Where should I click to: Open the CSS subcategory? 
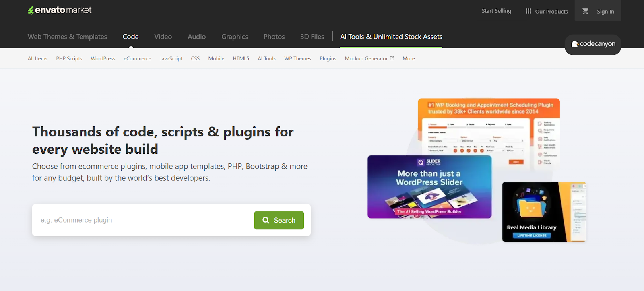pyautogui.click(x=195, y=58)
